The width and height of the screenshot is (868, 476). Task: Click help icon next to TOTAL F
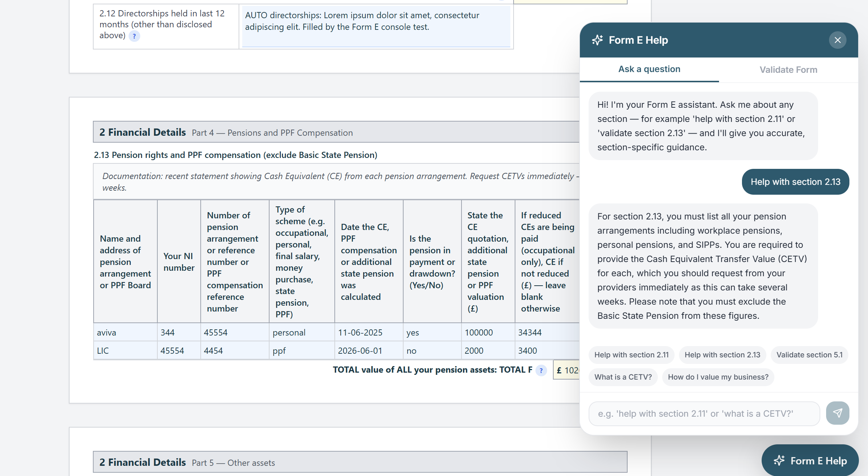pyautogui.click(x=541, y=370)
